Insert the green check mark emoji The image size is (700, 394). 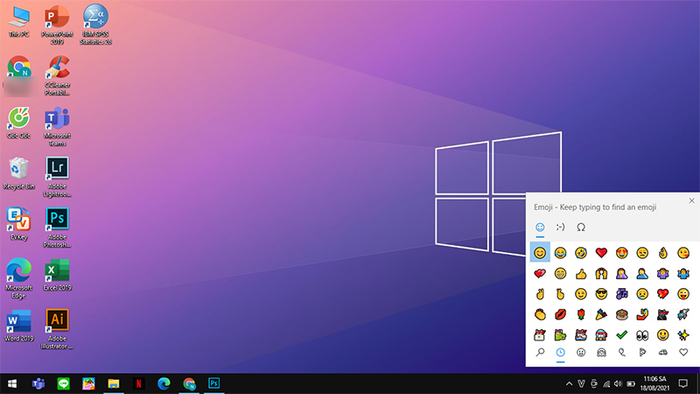[x=622, y=335]
